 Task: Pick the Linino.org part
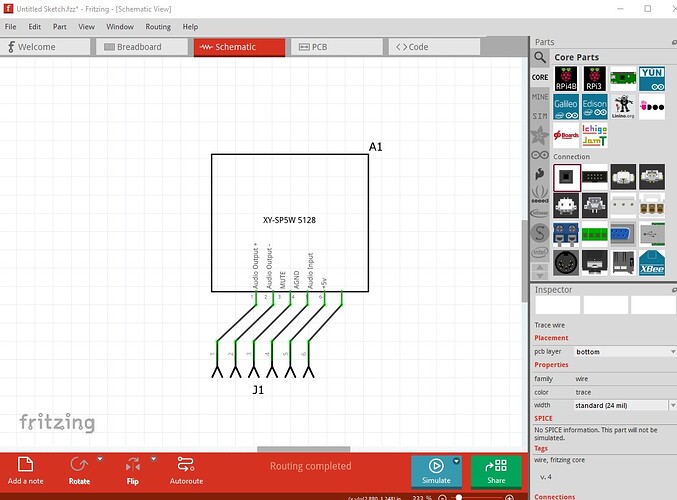[623, 107]
